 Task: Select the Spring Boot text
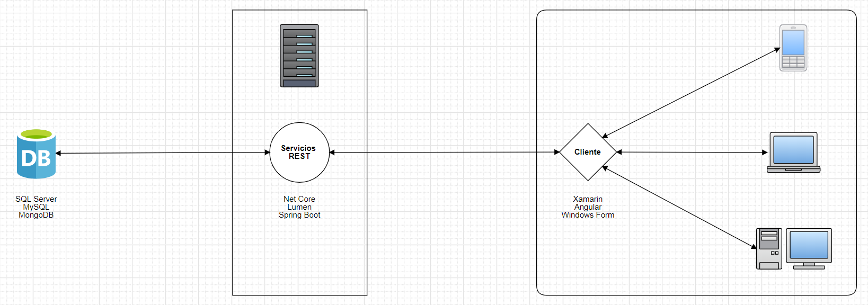(x=299, y=215)
